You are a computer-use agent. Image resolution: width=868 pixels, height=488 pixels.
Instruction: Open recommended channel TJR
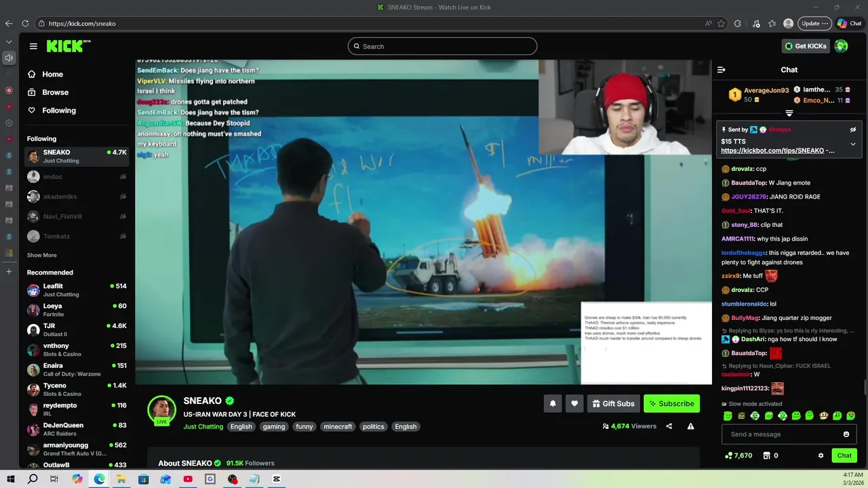coord(77,329)
